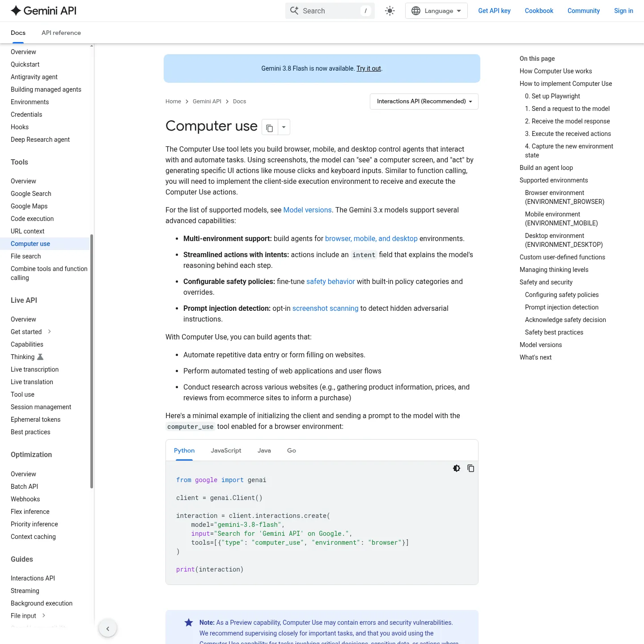Switch to the JavaScript code tab
This screenshot has width=644, height=644.
pos(226,450)
